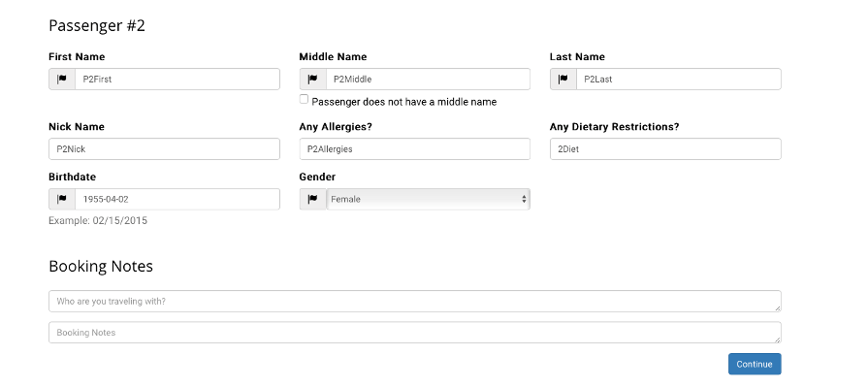Screen dimensions: 868x388
Task: Click the flag icon beside Gender dropdown
Action: coord(312,200)
